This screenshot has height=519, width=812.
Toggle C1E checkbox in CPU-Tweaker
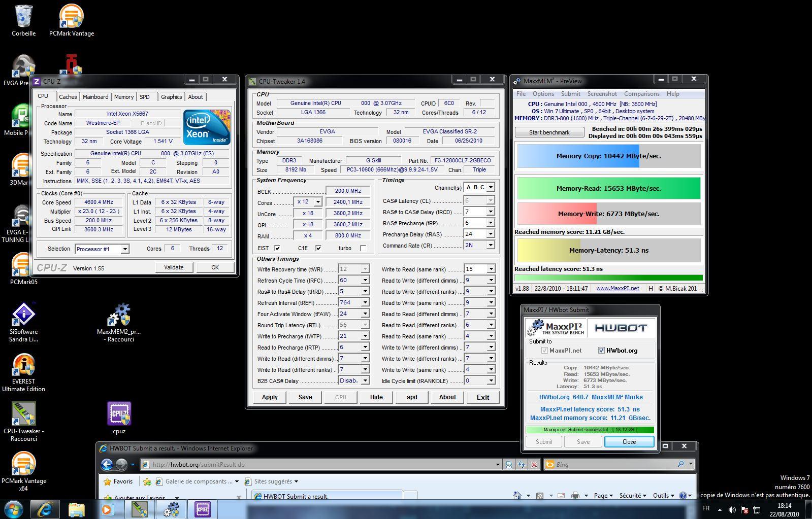(x=318, y=248)
